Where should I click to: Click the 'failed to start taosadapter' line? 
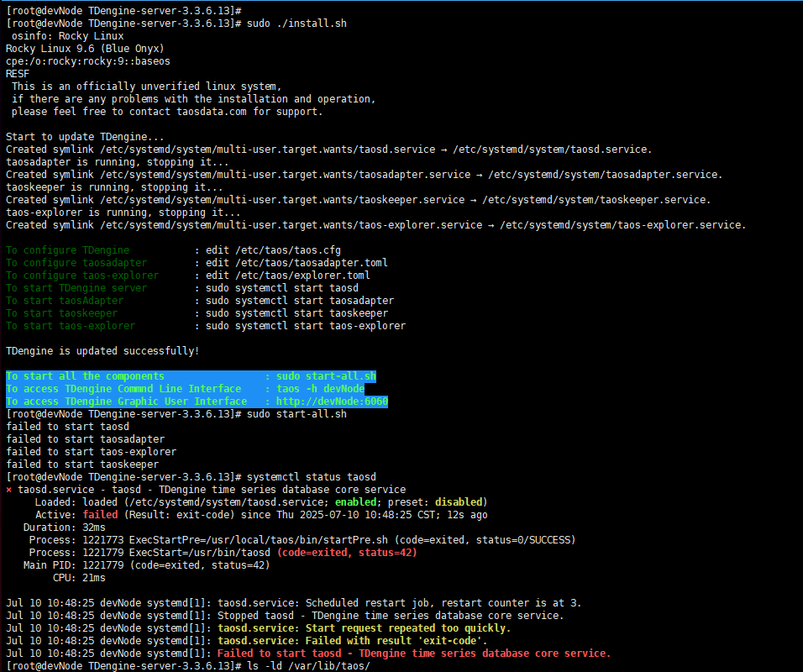85,439
